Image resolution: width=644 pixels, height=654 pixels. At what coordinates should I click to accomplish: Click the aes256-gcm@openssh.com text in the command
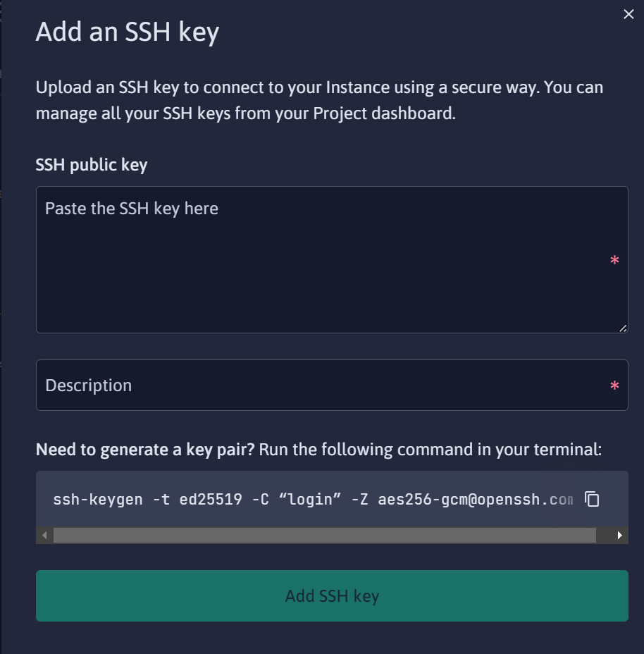(x=476, y=499)
